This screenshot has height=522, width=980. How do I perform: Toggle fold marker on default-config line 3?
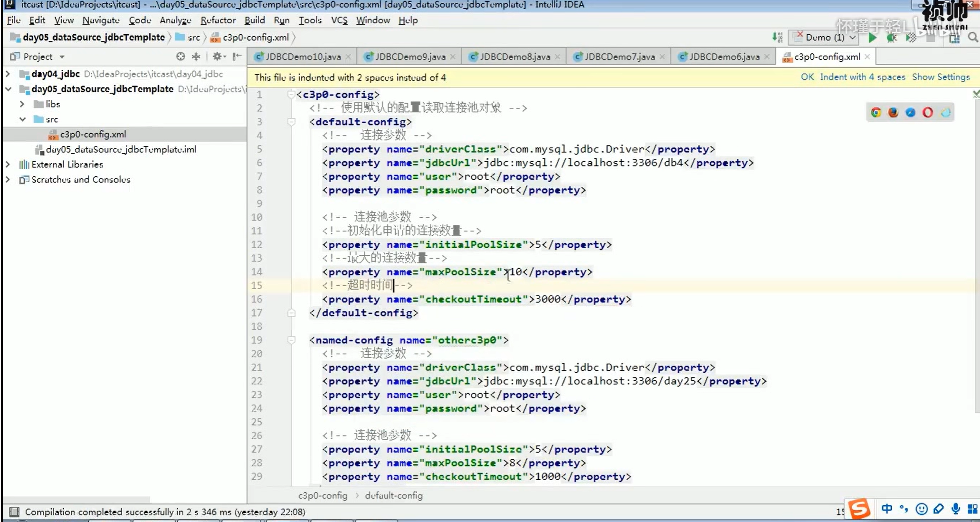291,122
